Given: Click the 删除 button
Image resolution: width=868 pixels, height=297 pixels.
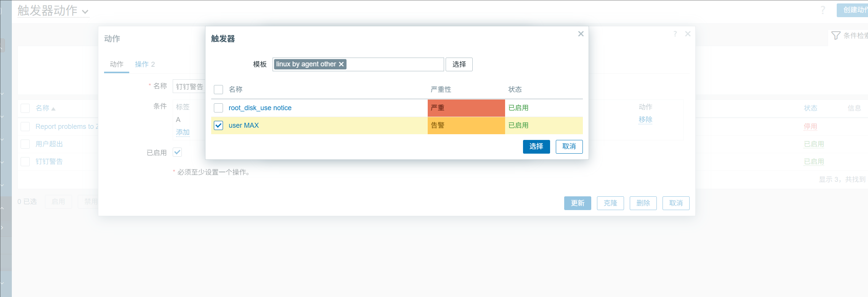Looking at the screenshot, I should [x=643, y=203].
